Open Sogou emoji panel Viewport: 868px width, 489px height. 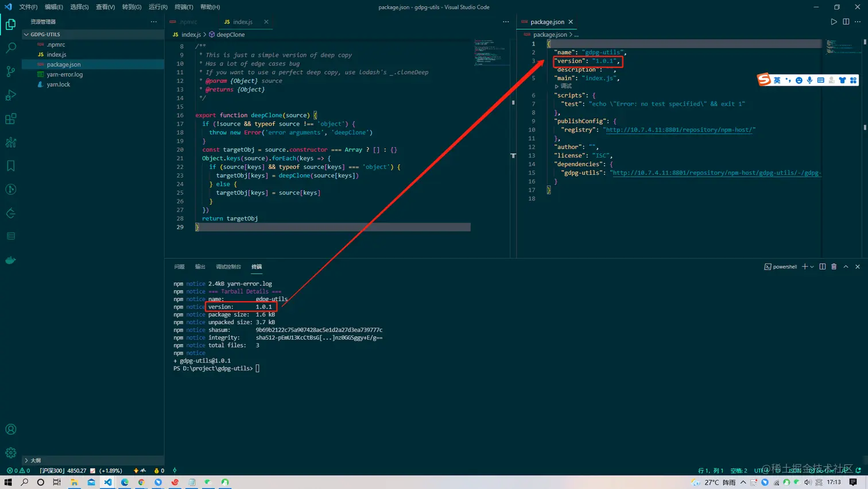point(799,80)
